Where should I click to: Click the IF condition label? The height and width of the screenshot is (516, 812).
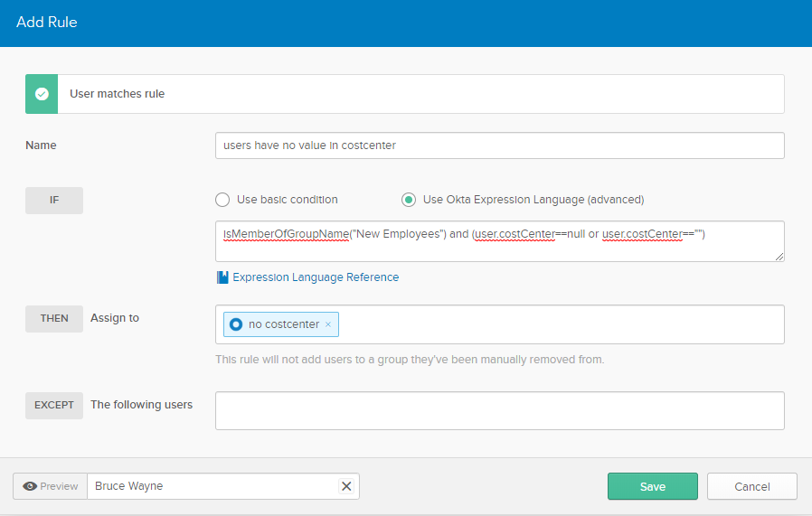pos(54,201)
